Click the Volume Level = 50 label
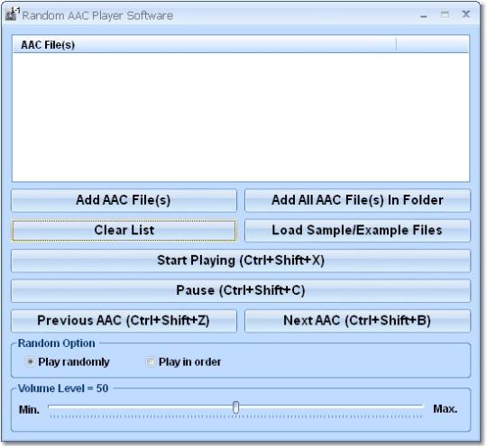Viewport: 487px width, 448px height. pyautogui.click(x=63, y=389)
